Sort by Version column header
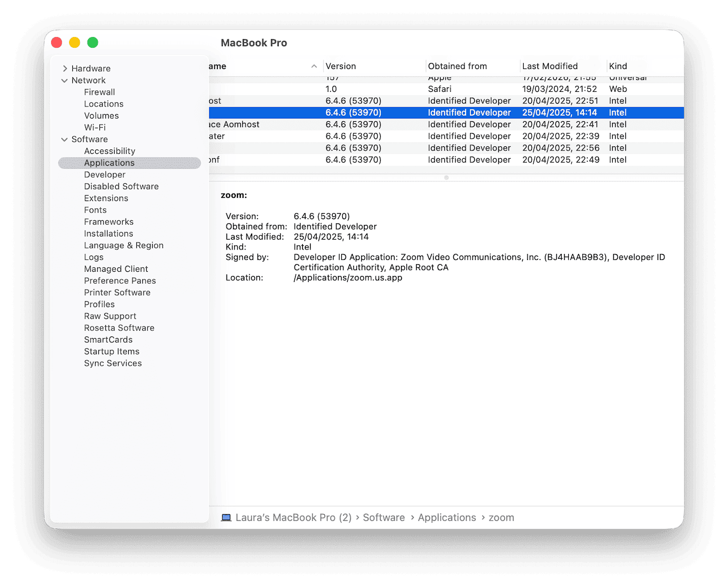 pos(341,66)
